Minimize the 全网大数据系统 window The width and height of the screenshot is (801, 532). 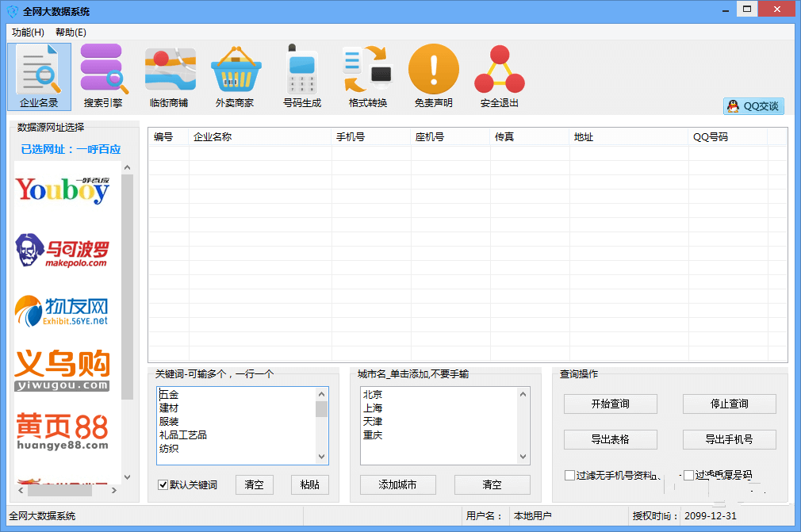[x=726, y=10]
